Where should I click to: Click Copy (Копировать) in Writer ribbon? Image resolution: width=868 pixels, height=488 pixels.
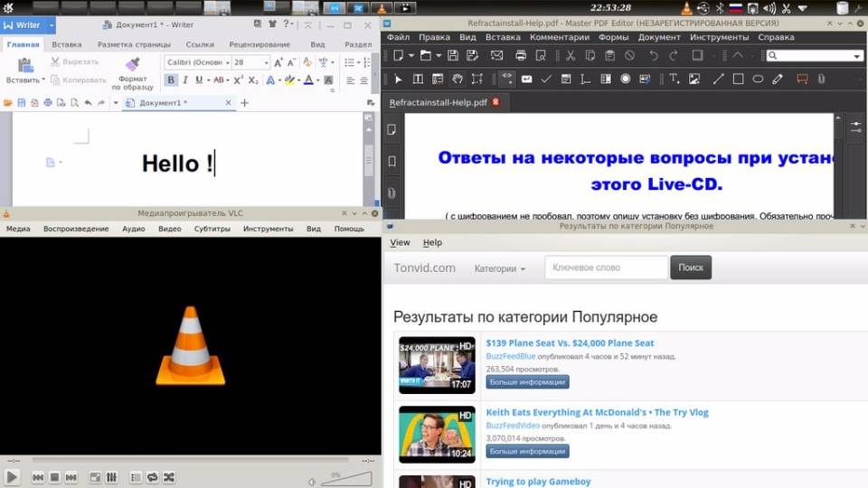tap(78, 80)
